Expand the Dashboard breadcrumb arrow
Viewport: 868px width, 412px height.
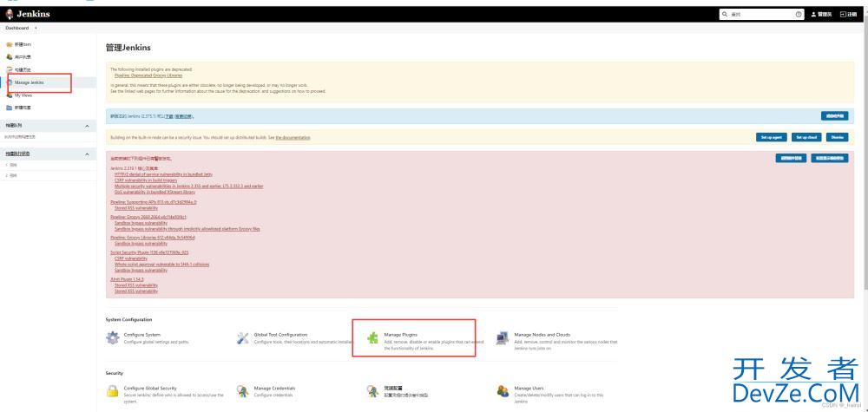36,28
